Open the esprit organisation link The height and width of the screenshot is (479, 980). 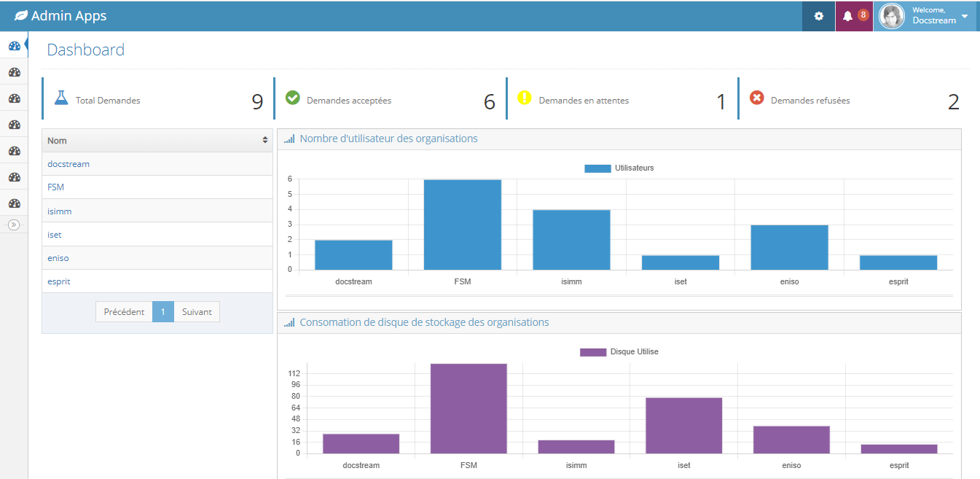[x=59, y=281]
